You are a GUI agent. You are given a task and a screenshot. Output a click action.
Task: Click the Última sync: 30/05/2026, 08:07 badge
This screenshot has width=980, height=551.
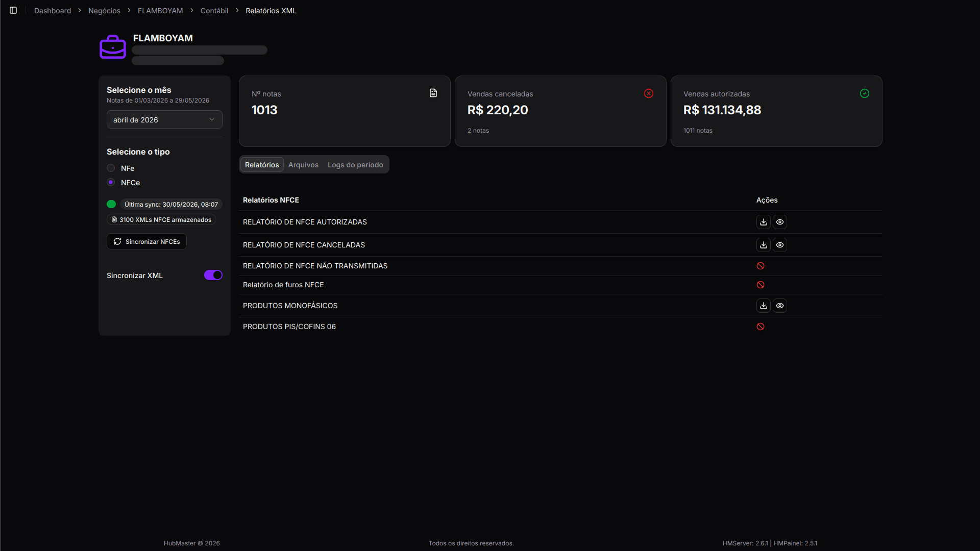[x=171, y=204]
